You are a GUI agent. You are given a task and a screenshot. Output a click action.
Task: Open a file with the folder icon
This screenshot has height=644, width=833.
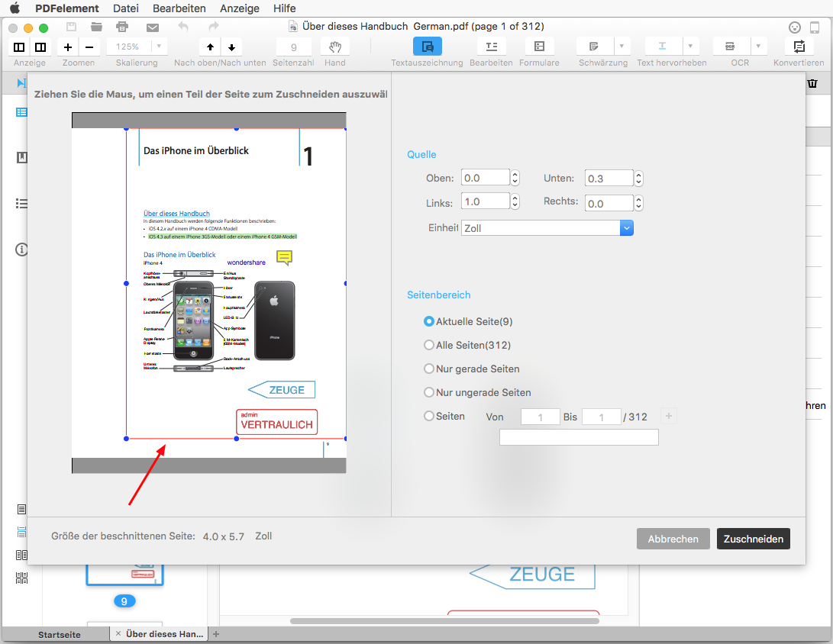pos(96,27)
